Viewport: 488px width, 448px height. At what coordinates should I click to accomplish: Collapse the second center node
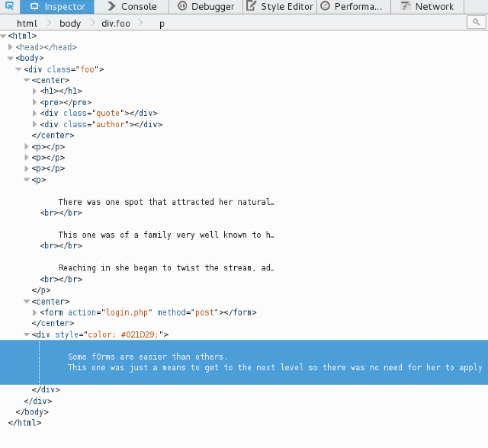[x=27, y=301]
